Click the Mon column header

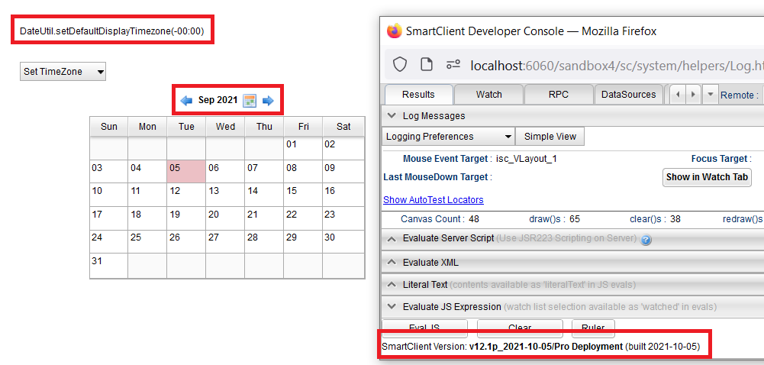[147, 127]
